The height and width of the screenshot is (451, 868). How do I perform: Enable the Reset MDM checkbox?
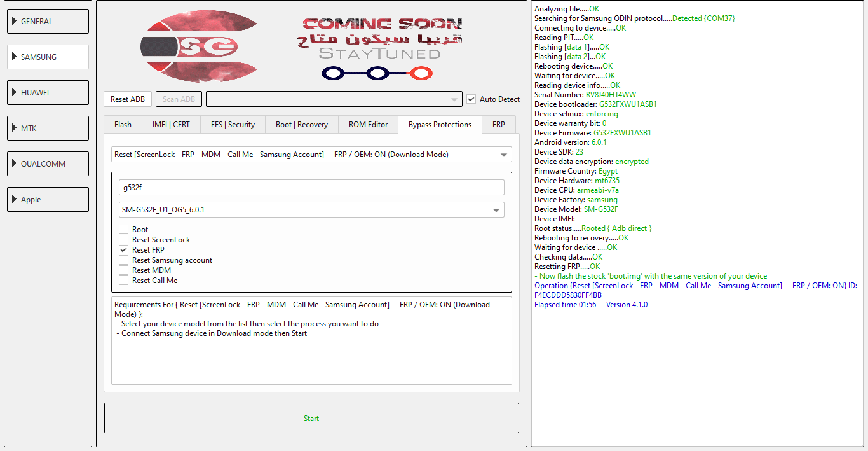[123, 270]
